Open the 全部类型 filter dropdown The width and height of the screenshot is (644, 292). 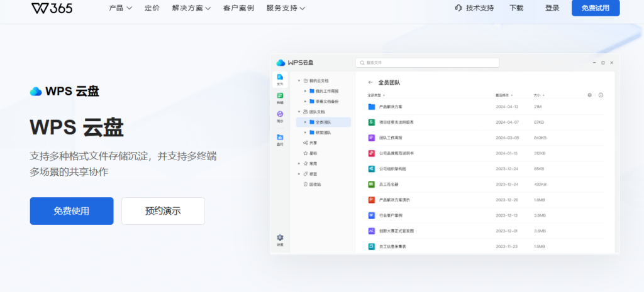pos(376,95)
